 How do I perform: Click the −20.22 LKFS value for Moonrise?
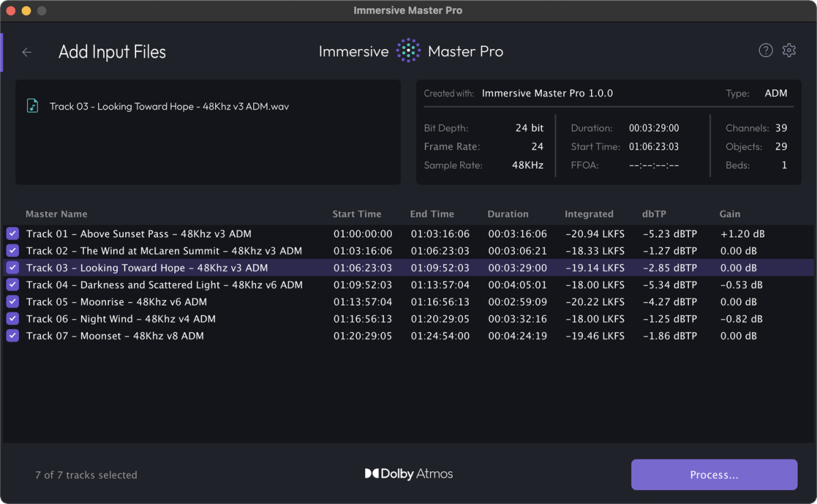(594, 301)
